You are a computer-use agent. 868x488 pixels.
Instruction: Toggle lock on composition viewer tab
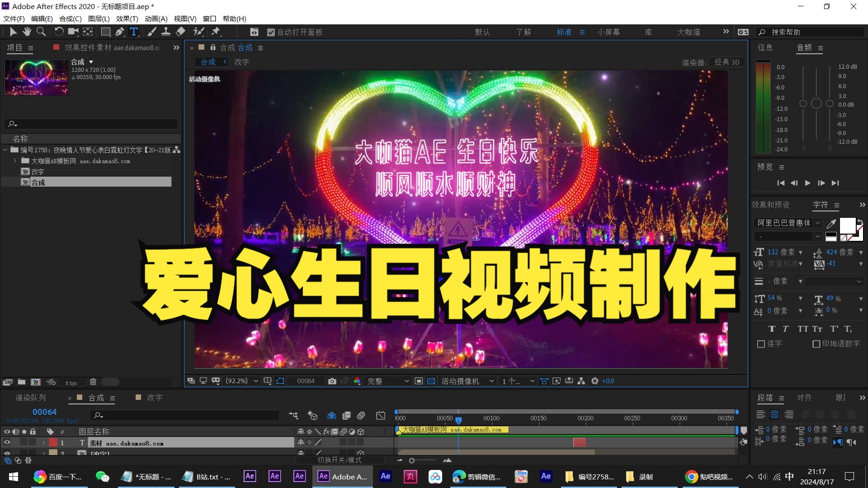point(213,47)
